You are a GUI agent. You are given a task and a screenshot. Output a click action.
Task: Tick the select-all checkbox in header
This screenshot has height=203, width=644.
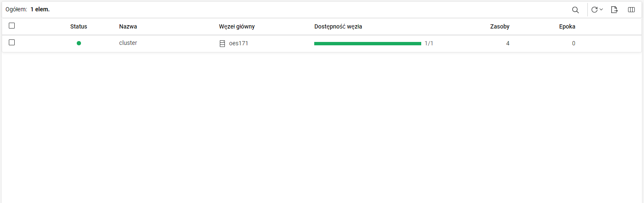(x=12, y=26)
